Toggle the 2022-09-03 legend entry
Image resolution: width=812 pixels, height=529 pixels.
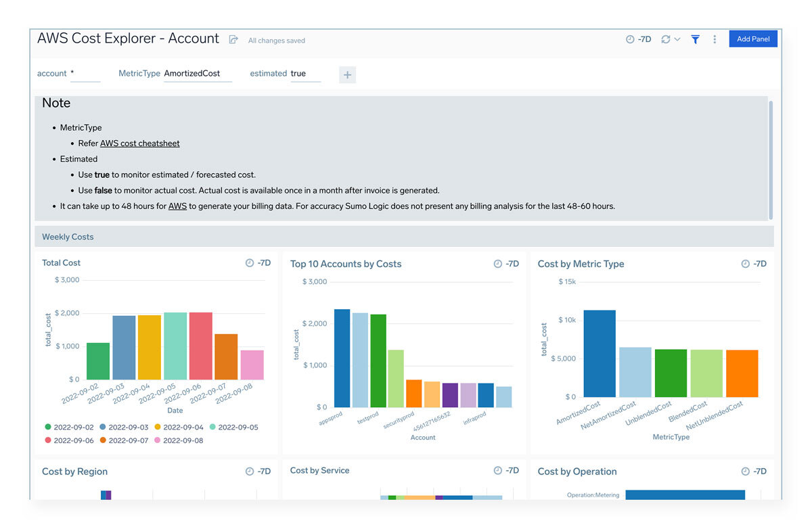pos(124,428)
